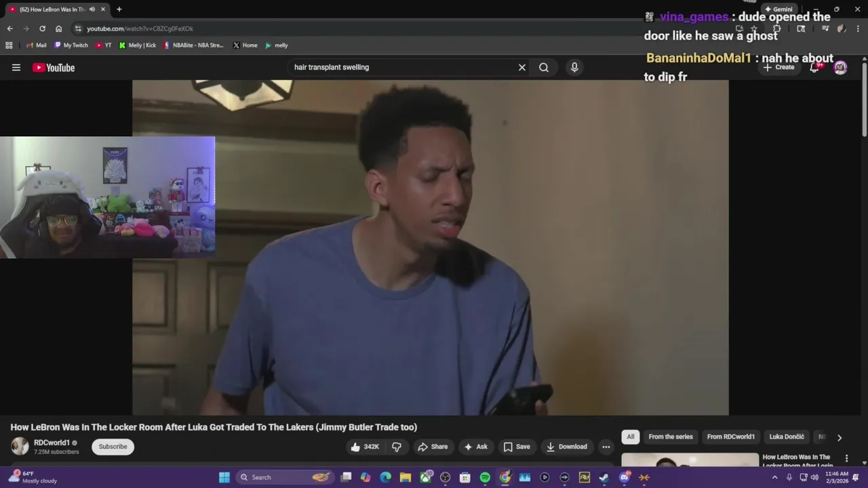Viewport: 868px width, 488px height.
Task: Open the Xbox app from the taskbar
Action: coord(425,477)
